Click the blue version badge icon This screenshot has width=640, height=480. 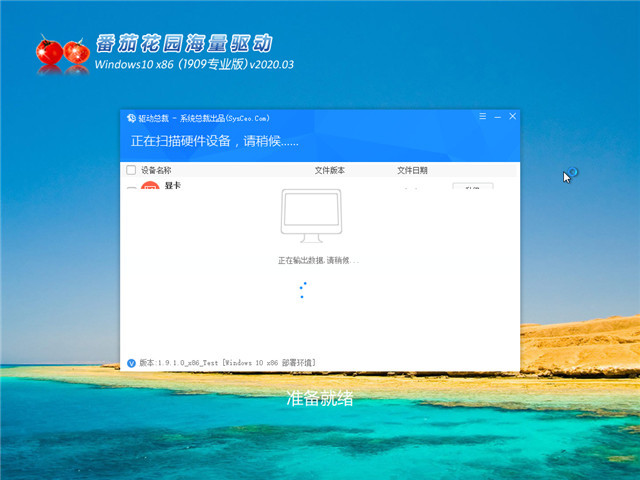point(132,361)
